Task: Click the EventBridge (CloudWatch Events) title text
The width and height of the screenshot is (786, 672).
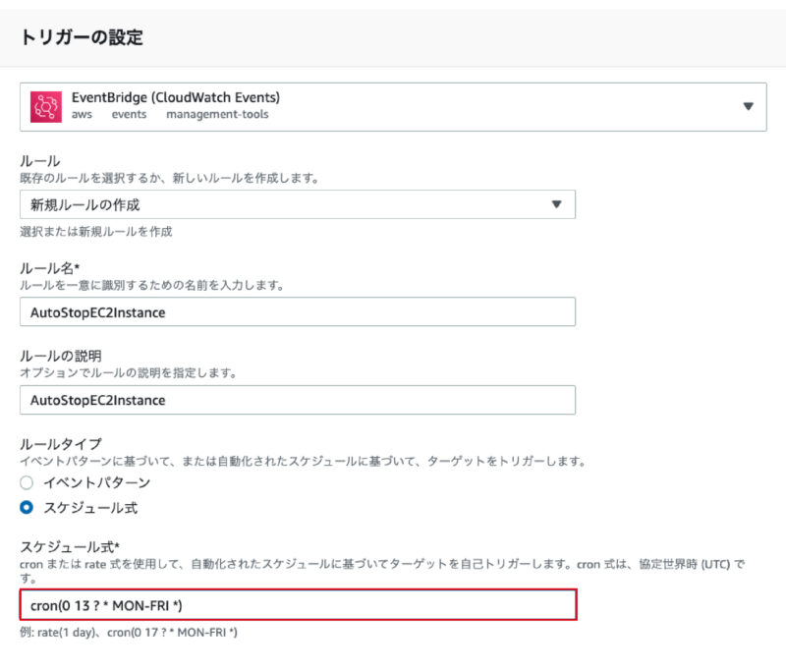Action: [x=176, y=97]
